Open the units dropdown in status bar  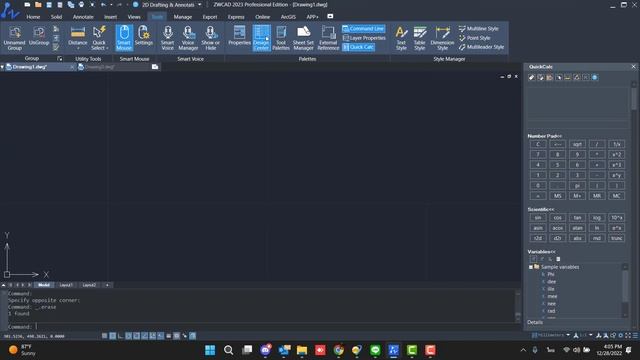pos(568,335)
